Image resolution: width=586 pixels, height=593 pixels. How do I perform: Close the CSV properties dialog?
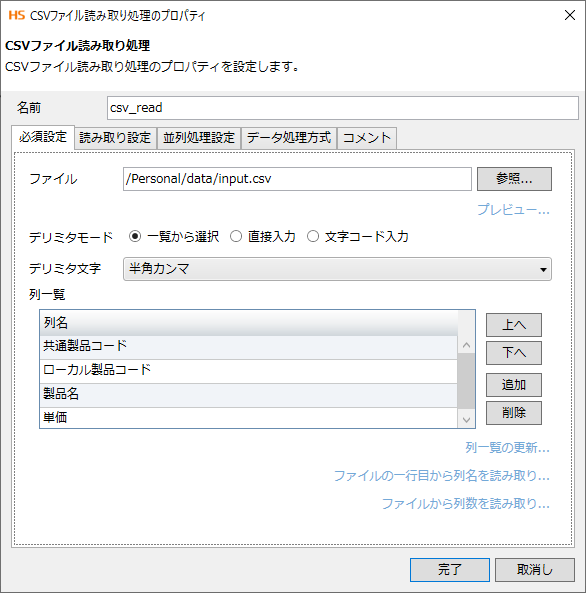pyautogui.click(x=570, y=16)
